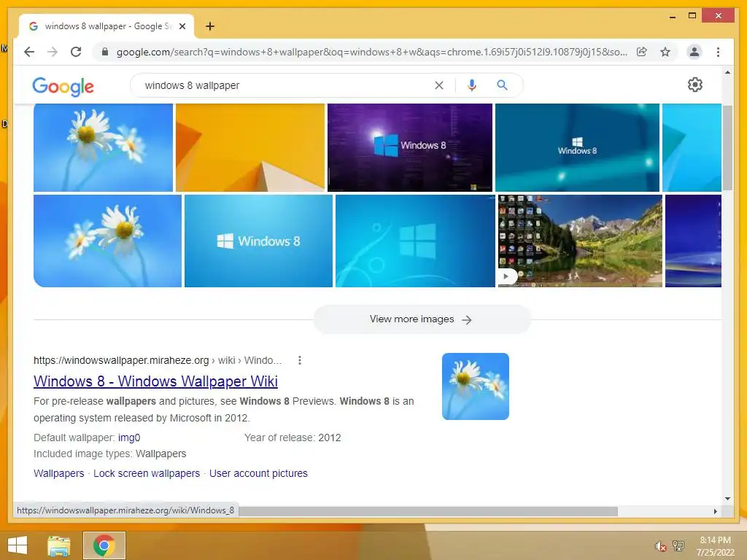747x560 pixels.
Task: Open the Wallpapers sitelink
Action: 58,473
